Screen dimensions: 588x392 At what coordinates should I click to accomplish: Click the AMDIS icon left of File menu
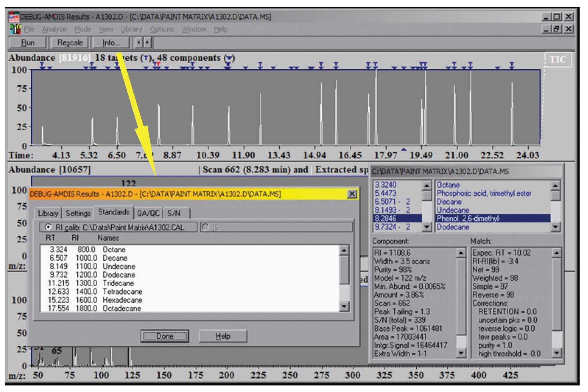coord(15,29)
